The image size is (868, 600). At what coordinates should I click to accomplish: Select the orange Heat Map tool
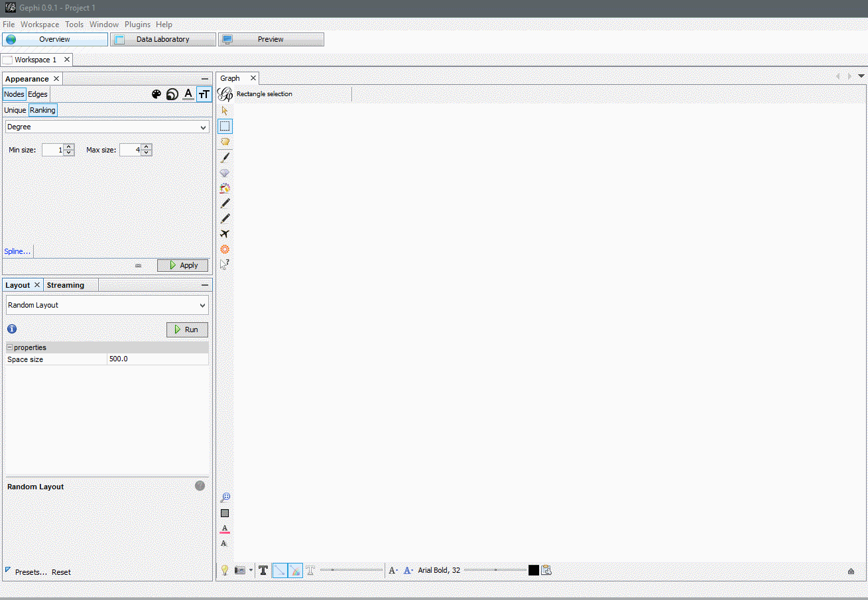[x=225, y=249]
